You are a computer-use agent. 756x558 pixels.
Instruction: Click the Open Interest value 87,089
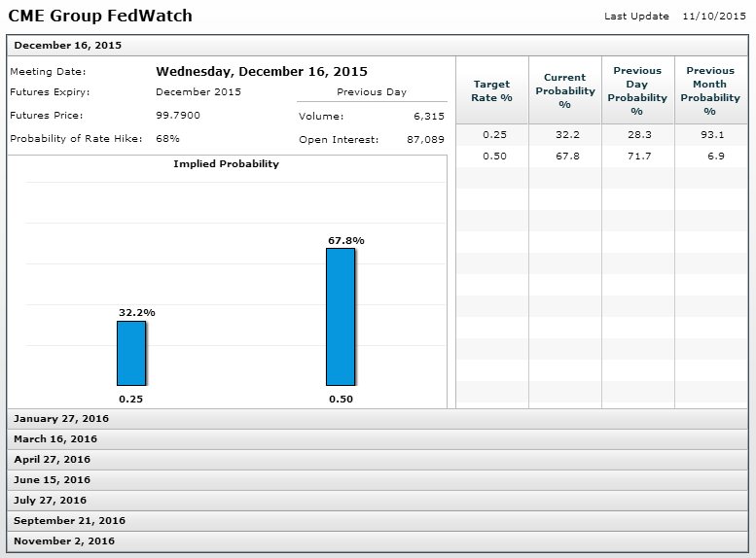(x=425, y=140)
